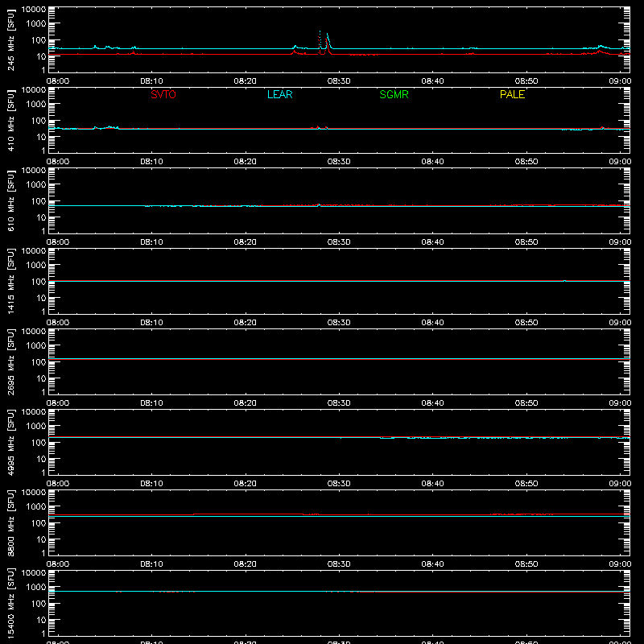
Task: Click 08:00 label beneath the 245 MHz plot
Action: 58,81
